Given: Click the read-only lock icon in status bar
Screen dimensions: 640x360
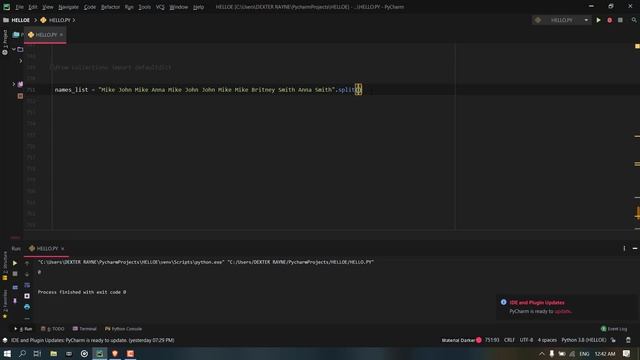Looking at the screenshot, I should [x=613, y=340].
